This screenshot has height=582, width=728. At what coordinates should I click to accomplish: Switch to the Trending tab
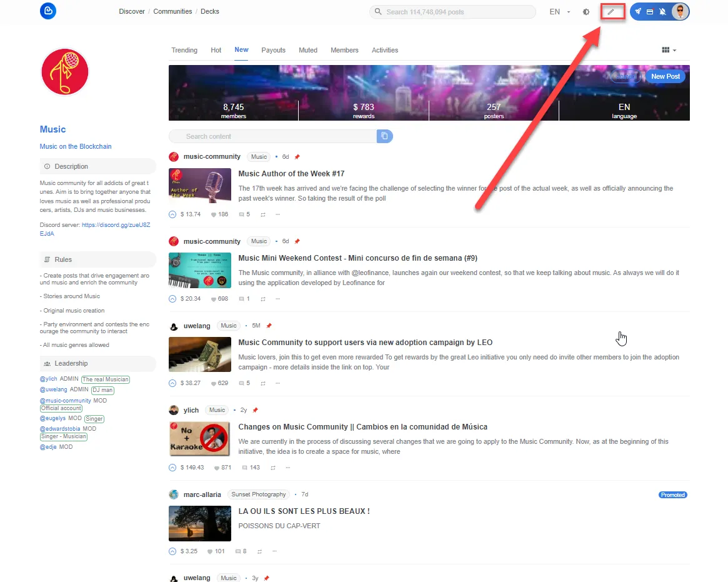click(184, 50)
